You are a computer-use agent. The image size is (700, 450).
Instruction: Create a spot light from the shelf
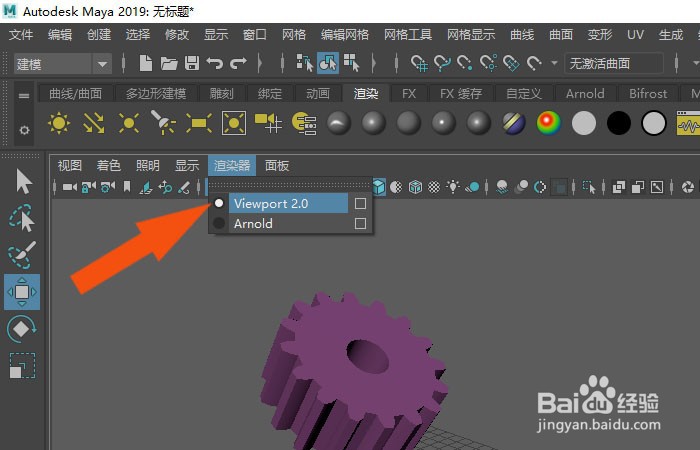(163, 123)
